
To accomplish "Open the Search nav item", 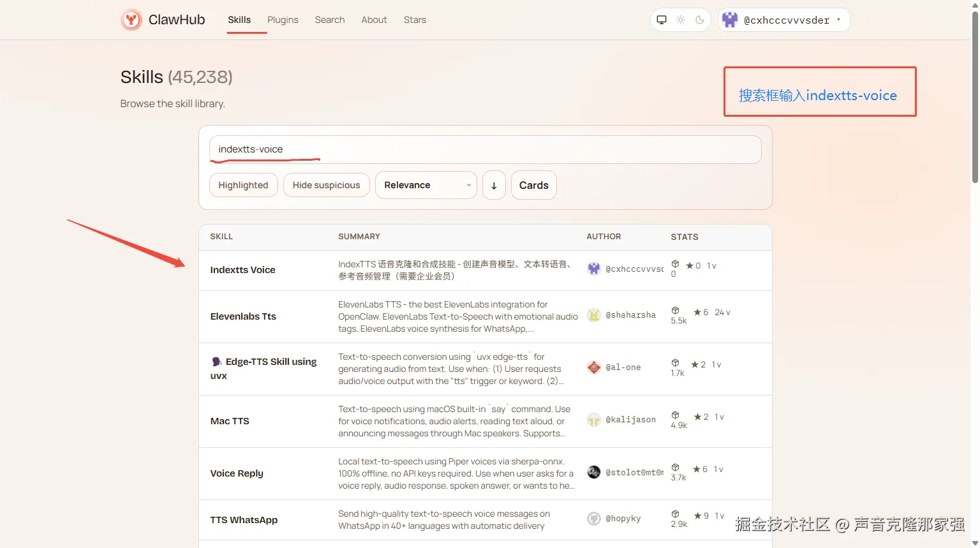I will click(330, 20).
